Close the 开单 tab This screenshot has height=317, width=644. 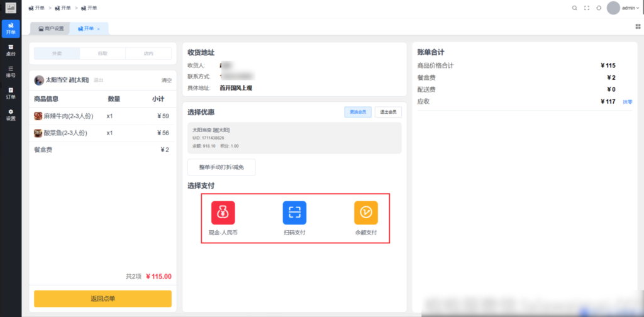click(98, 29)
